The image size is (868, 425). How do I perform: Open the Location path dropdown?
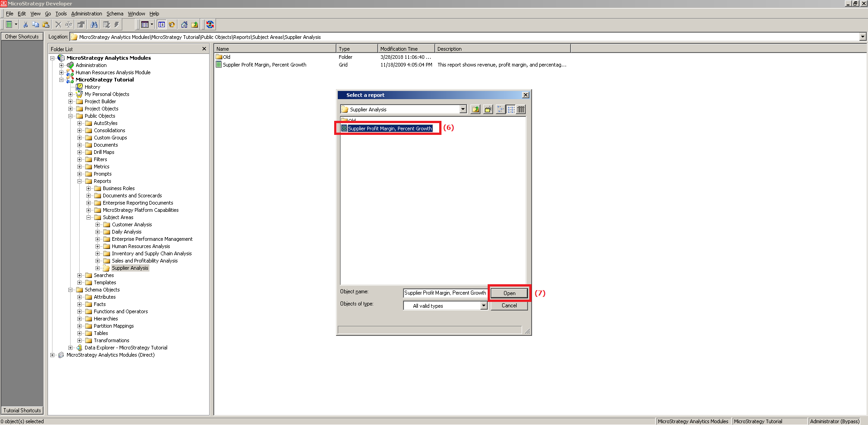[863, 37]
